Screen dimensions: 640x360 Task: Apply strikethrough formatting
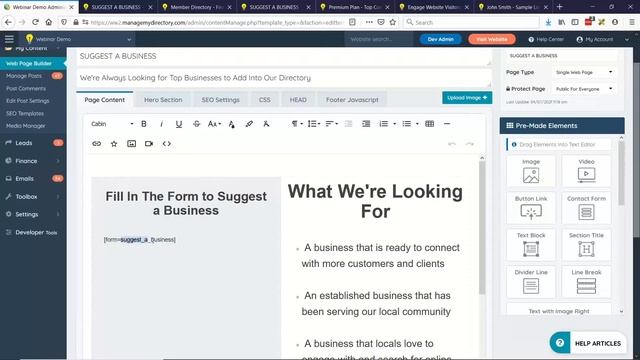click(196, 124)
